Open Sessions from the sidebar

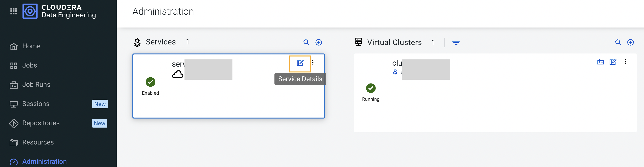(36, 104)
